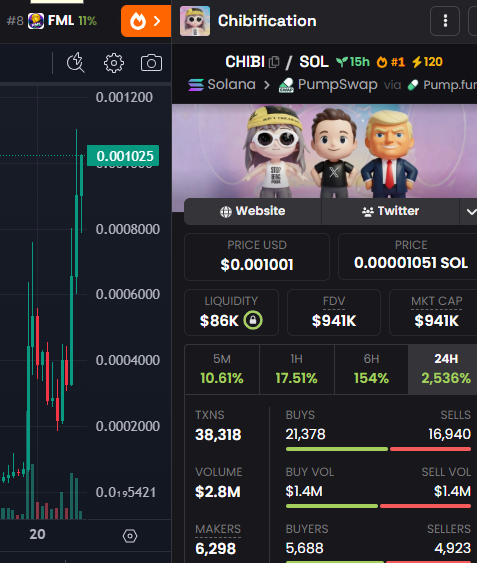Open the token Website link
Image resolution: width=477 pixels, height=563 pixels.
click(253, 211)
